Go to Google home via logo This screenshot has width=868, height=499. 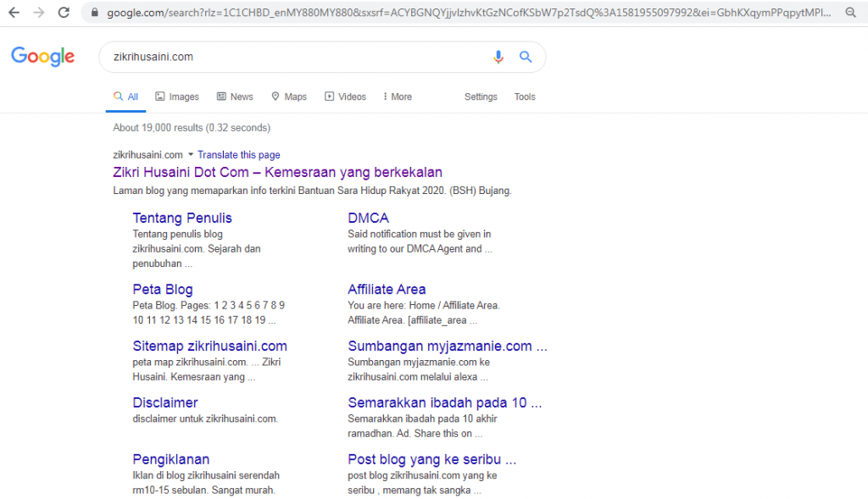pyautogui.click(x=42, y=57)
